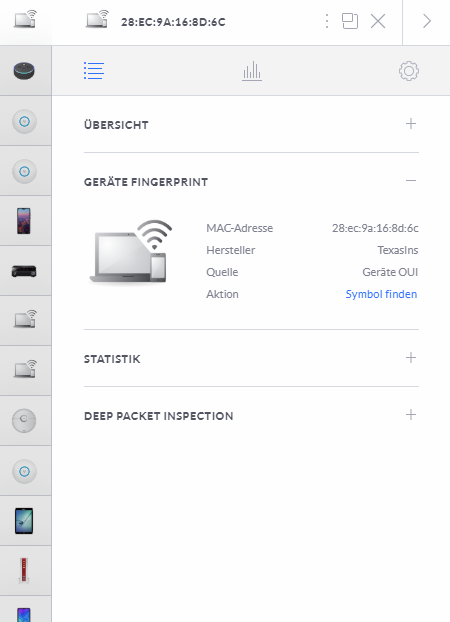This screenshot has width=450, height=622.
Task: Switch to the statistics chart tab
Action: (x=252, y=71)
